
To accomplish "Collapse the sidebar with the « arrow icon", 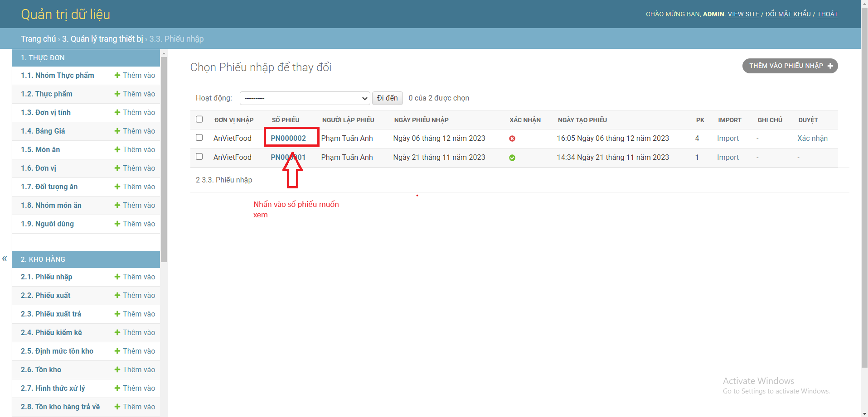I will (5, 259).
